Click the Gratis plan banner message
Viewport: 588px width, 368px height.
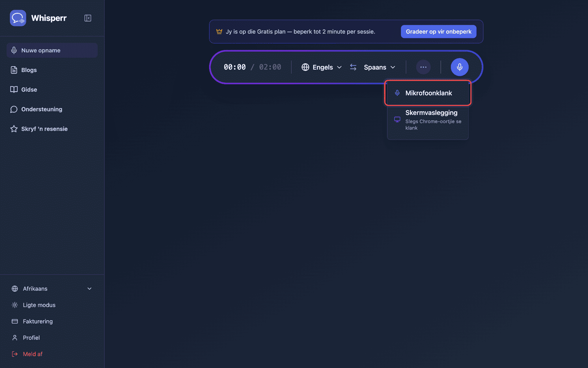[301, 32]
